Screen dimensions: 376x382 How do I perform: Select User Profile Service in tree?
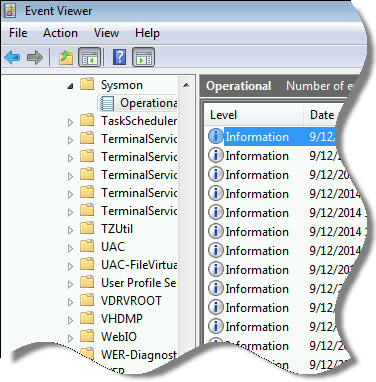[139, 283]
